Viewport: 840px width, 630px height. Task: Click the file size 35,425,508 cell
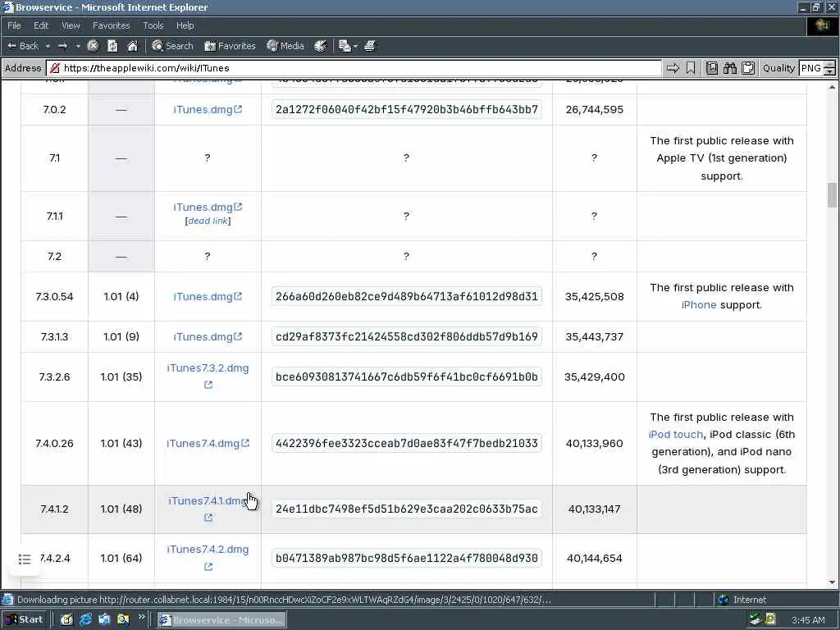pyautogui.click(x=594, y=296)
